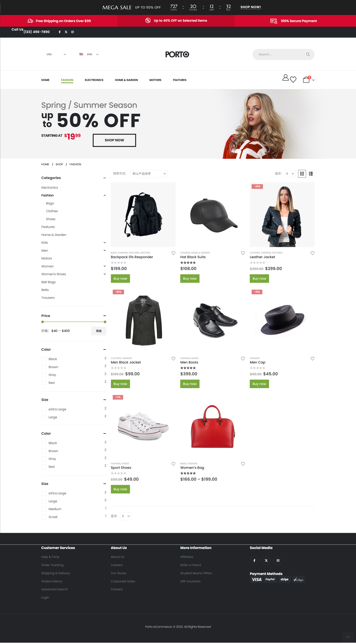Screen dimensions: 356x644
Task: Open the product sorting dropdown
Action: point(149,174)
